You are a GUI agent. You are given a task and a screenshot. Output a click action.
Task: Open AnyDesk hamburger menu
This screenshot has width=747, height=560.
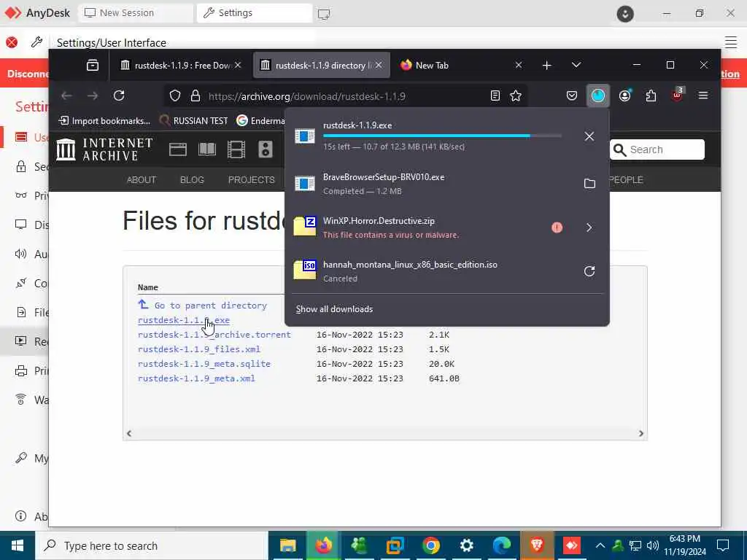pos(731,42)
